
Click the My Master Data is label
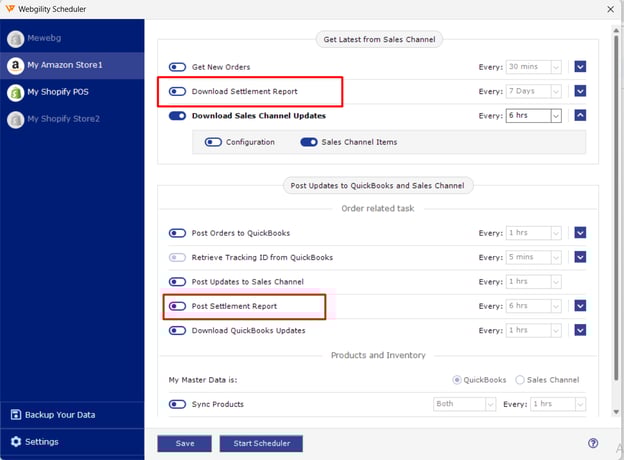tap(203, 380)
